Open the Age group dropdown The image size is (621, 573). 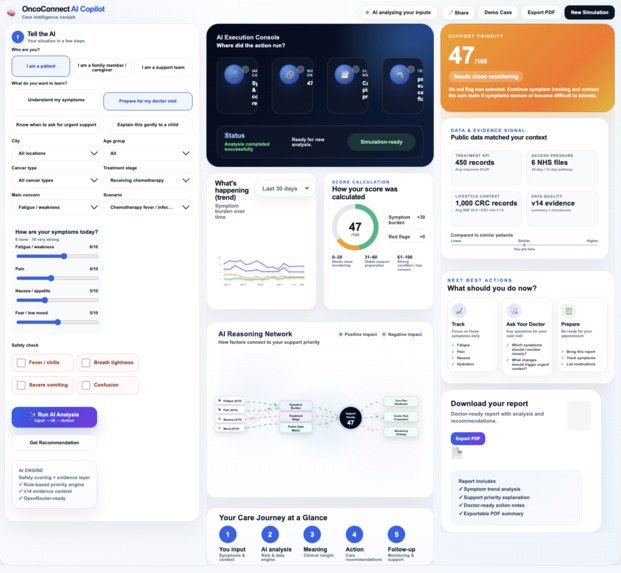148,153
